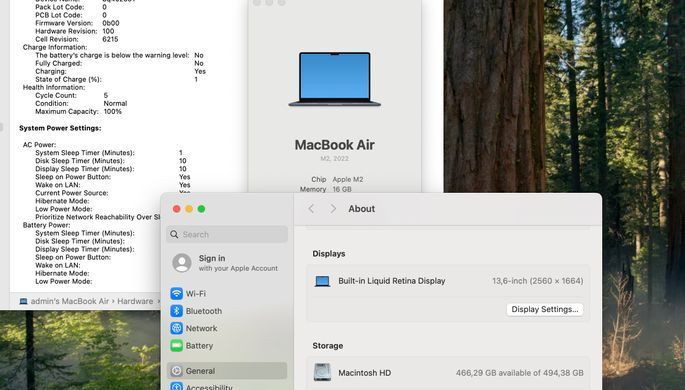Select AC Power heading
This screenshot has width=685, height=390.
(x=39, y=145)
